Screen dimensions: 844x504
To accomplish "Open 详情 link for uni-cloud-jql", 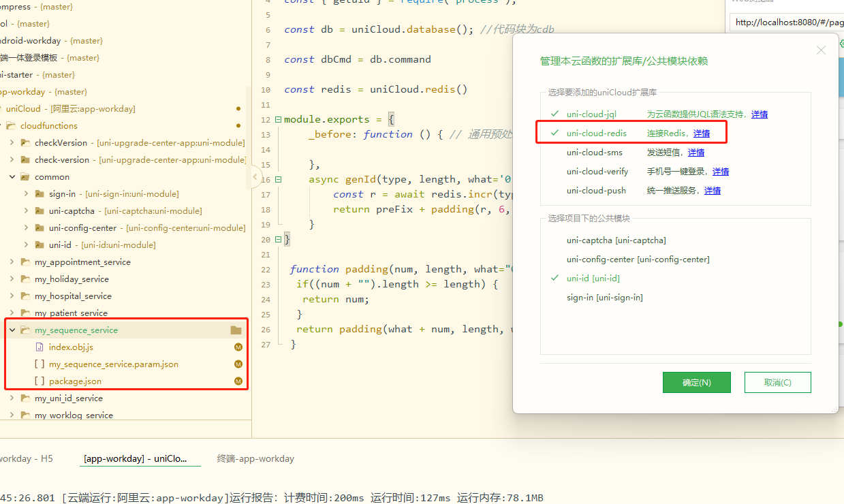I will [x=759, y=114].
